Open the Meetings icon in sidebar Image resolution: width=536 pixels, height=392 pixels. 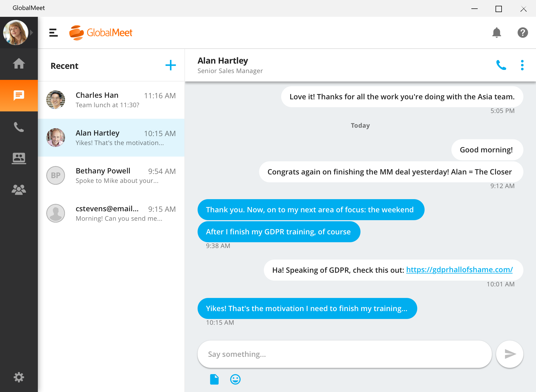click(x=19, y=158)
